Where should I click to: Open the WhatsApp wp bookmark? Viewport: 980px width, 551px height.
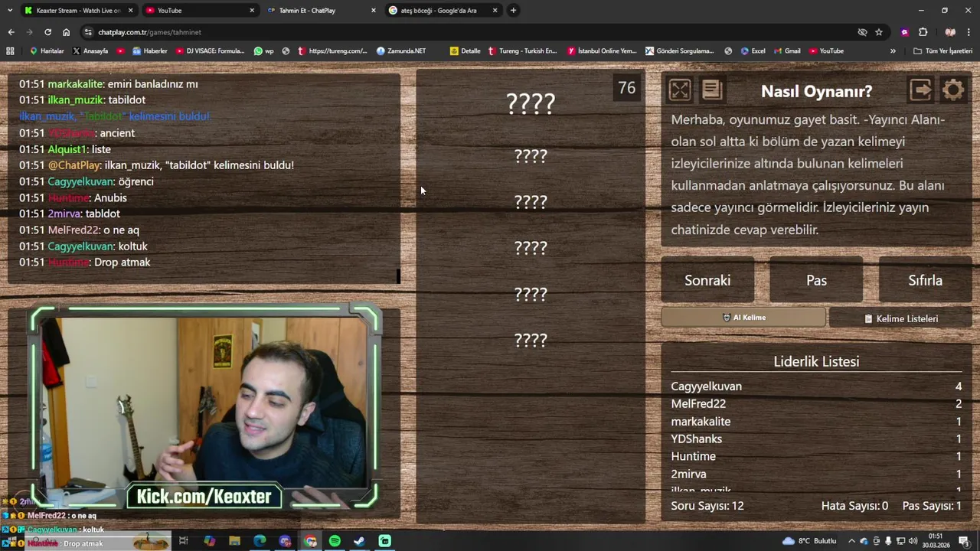pos(263,51)
